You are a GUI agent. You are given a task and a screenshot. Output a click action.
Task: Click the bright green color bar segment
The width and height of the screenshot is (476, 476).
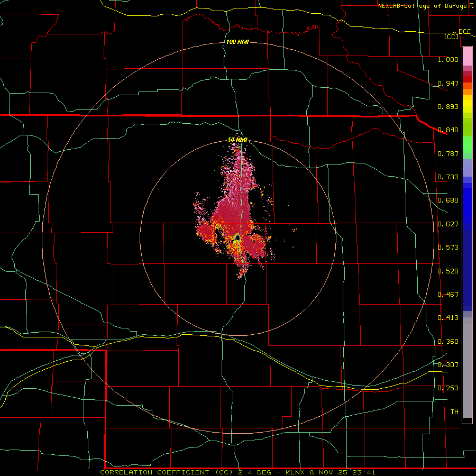coord(467,144)
